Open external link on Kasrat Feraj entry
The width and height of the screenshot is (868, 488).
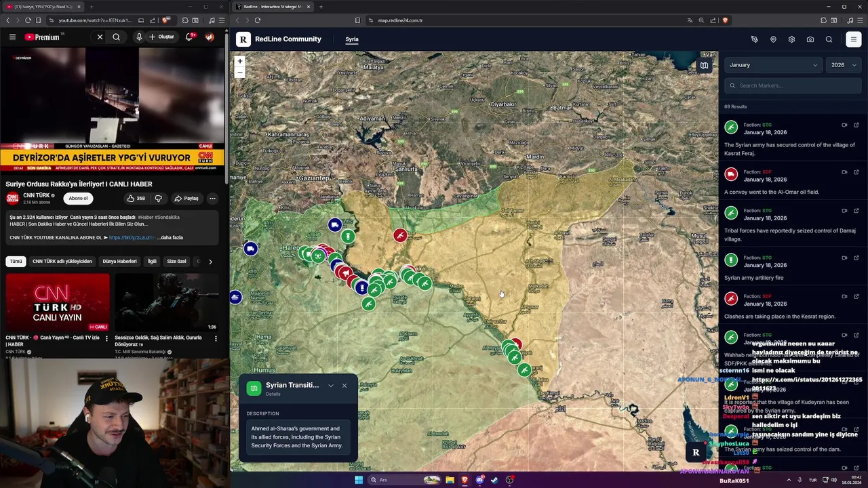(x=856, y=125)
